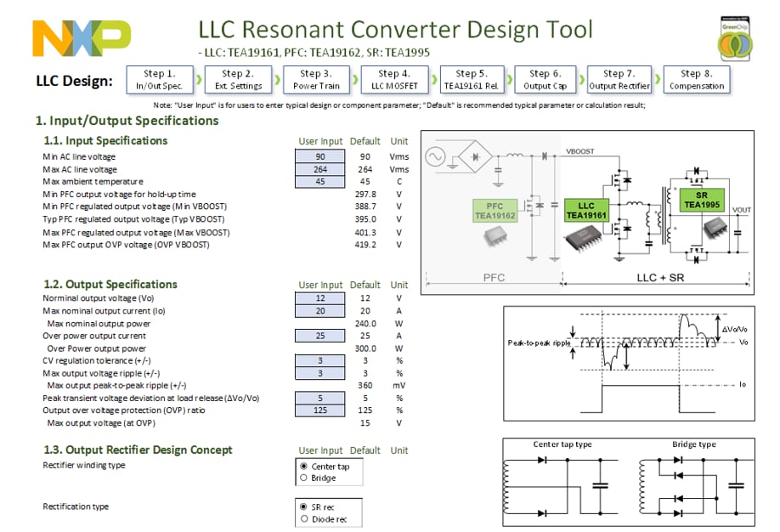Navigate to Step 8 Compensation
The height and width of the screenshot is (532, 780).
pos(696,80)
